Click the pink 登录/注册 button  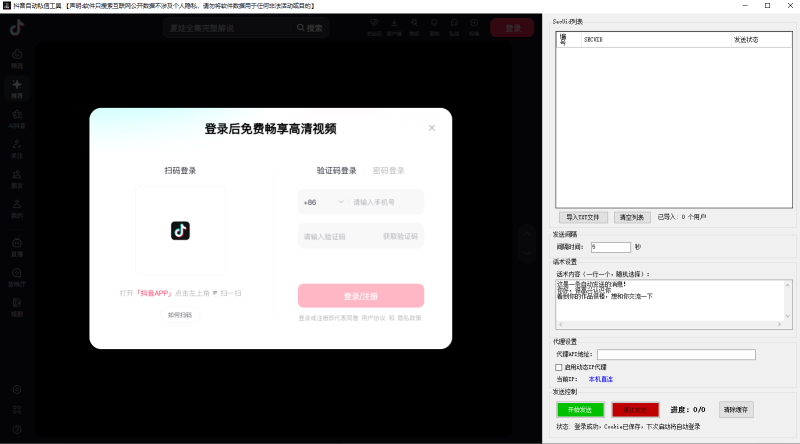point(361,296)
